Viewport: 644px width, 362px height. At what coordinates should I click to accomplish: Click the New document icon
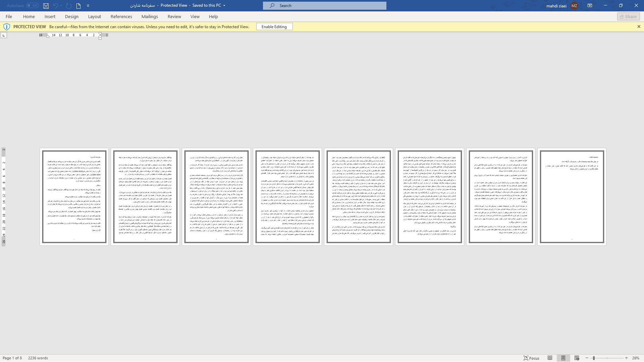[78, 6]
